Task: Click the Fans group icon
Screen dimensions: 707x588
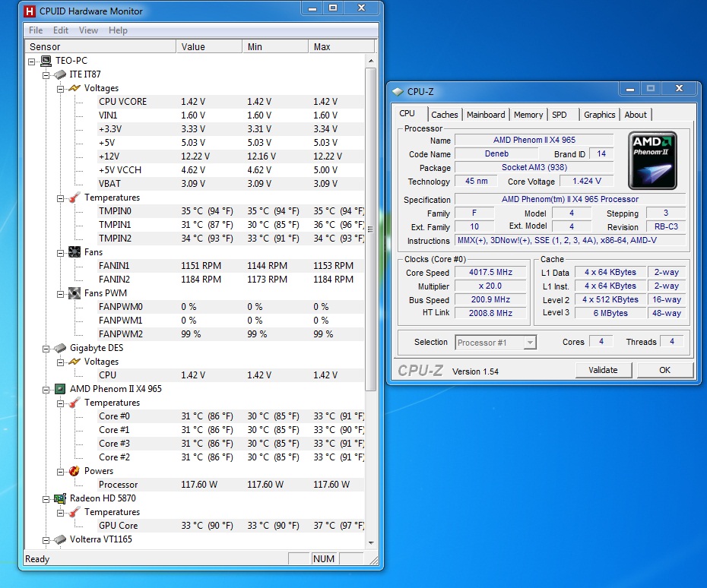Action: point(75,252)
